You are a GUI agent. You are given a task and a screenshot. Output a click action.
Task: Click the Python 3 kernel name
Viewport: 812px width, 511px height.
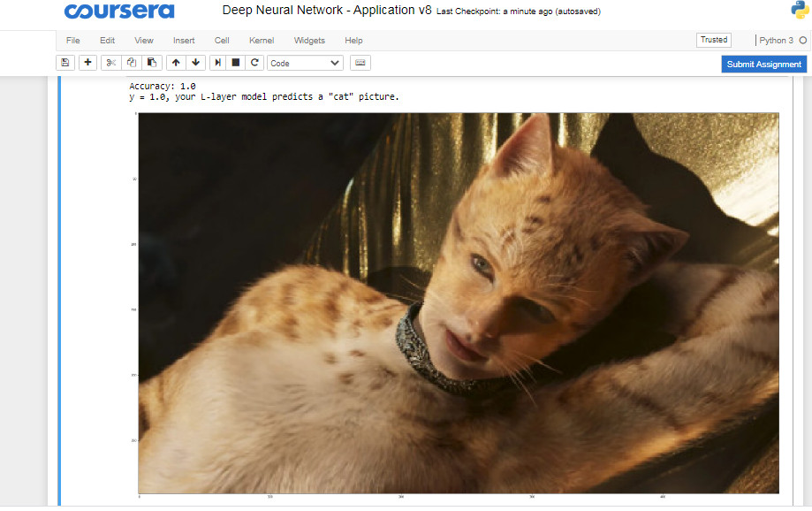pos(776,41)
